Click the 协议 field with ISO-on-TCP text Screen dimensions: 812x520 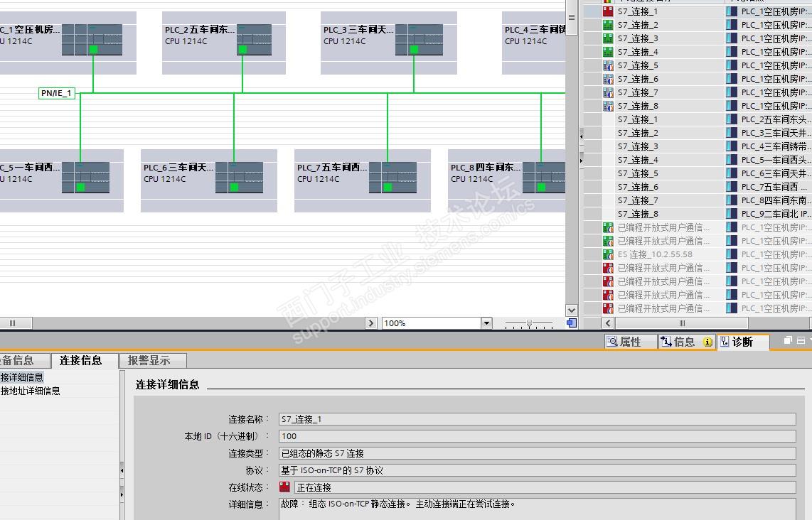[x=537, y=470]
